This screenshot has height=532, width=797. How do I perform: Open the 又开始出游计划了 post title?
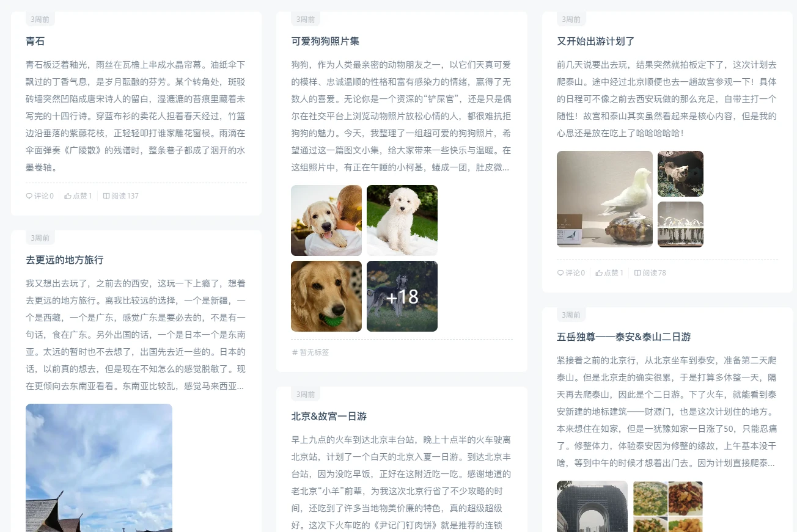coord(596,42)
